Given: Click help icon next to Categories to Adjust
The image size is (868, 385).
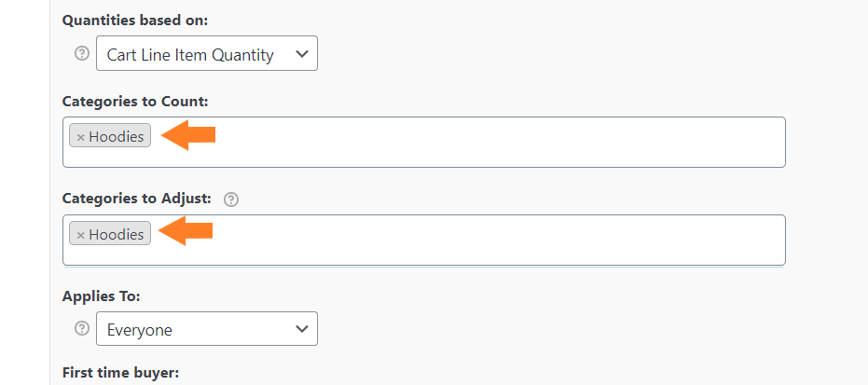Looking at the screenshot, I should click(231, 199).
